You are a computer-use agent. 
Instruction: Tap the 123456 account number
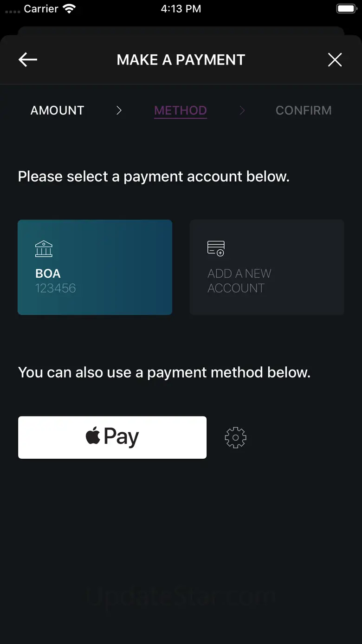(55, 288)
